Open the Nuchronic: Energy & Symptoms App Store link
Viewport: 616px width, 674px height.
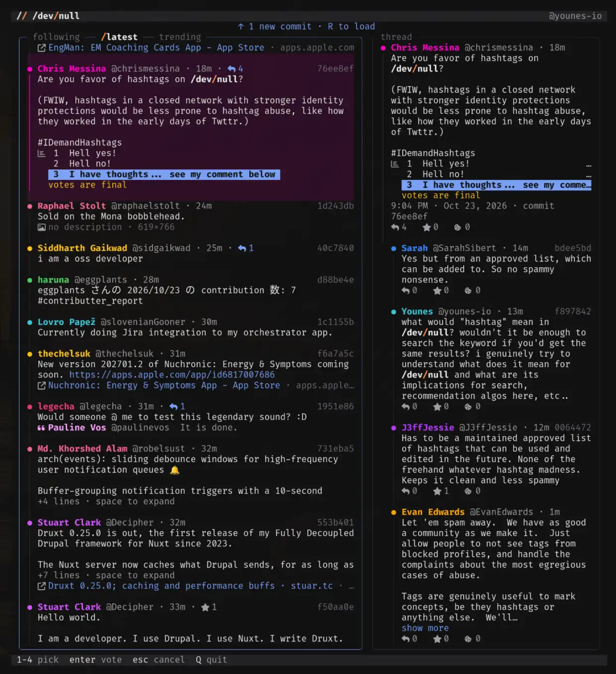pos(164,385)
